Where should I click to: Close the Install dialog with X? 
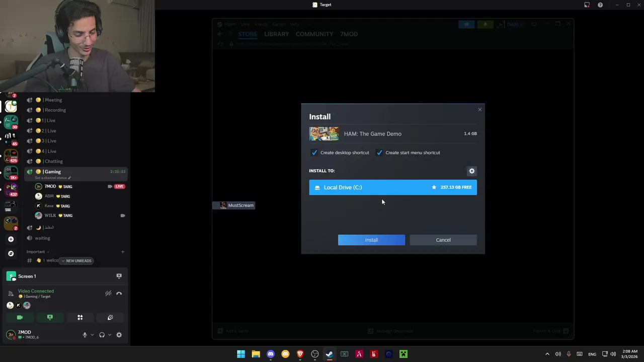479,110
